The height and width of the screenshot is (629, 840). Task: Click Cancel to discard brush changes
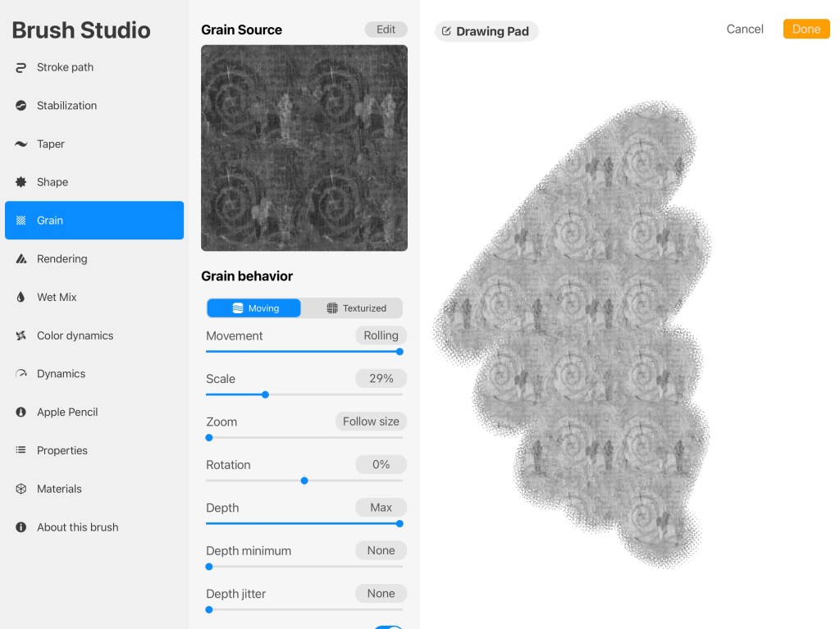point(745,29)
